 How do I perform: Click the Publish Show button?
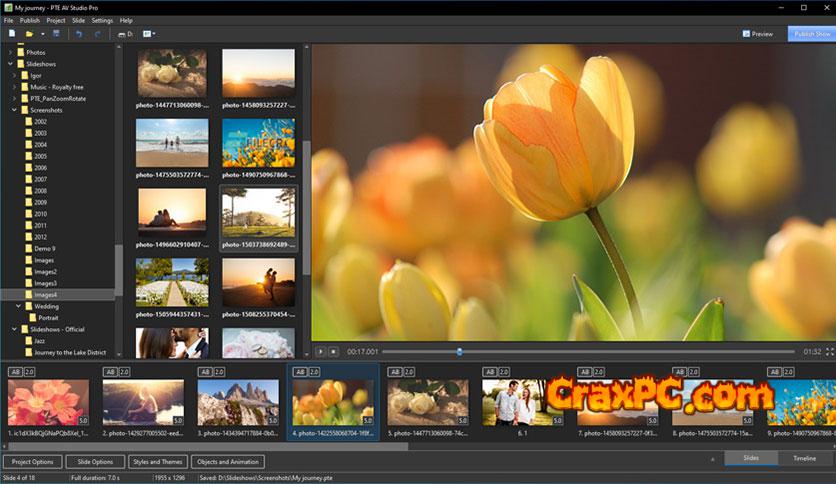[x=810, y=34]
